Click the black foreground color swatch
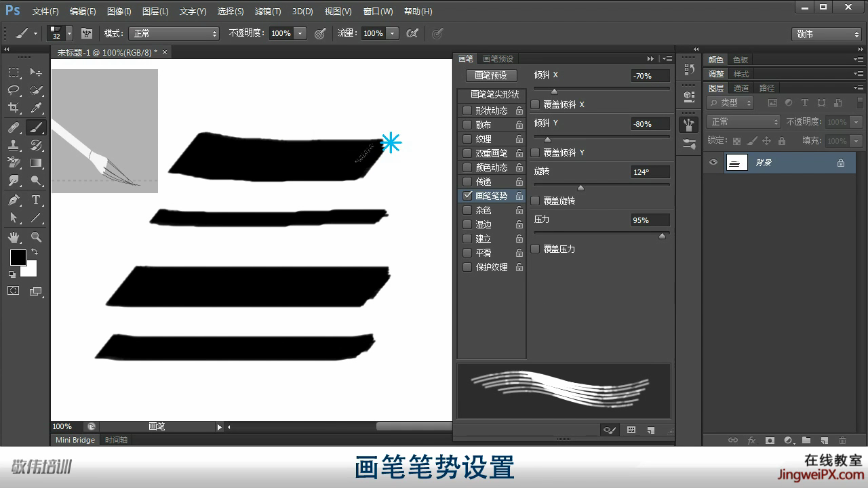The width and height of the screenshot is (868, 488). coord(18,258)
